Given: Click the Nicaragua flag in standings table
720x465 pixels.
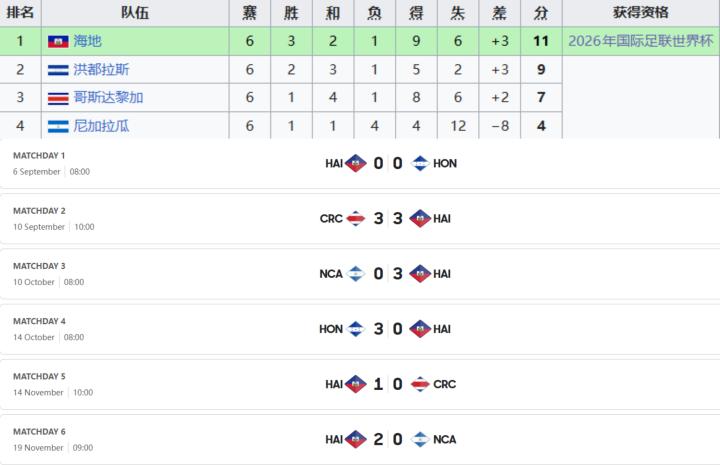Looking at the screenshot, I should click(58, 126).
